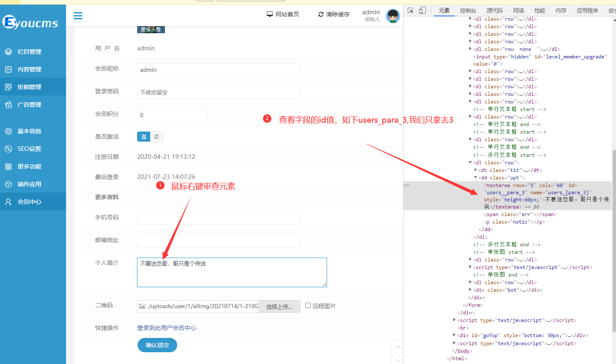Click the DevTools elements panel vertical scrollbar
616x364 pixels.
(614, 240)
